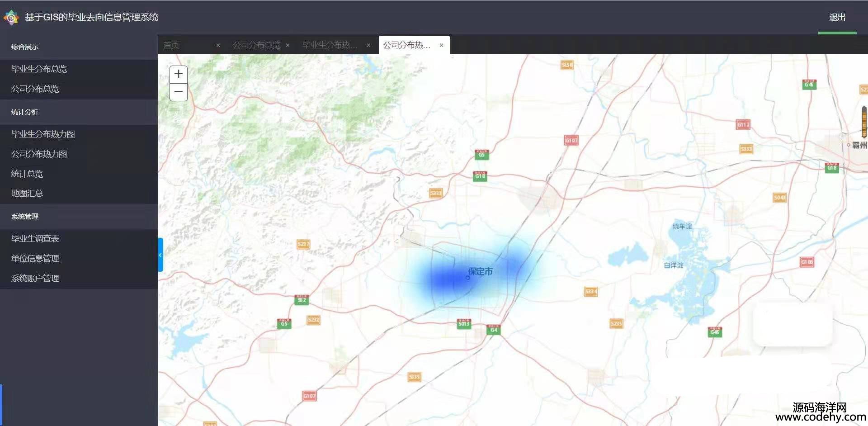
Task: Click the G4 highway shield on map
Action: pyautogui.click(x=494, y=329)
